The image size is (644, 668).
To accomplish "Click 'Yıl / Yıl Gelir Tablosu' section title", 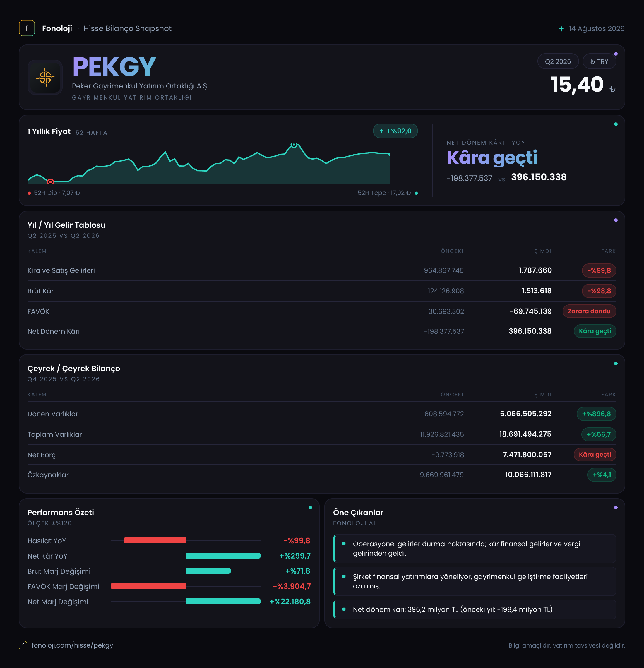I will [x=66, y=225].
